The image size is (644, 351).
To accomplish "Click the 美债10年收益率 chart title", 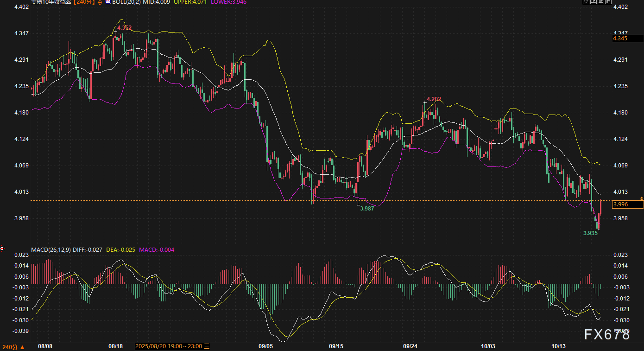I will click(x=52, y=2).
